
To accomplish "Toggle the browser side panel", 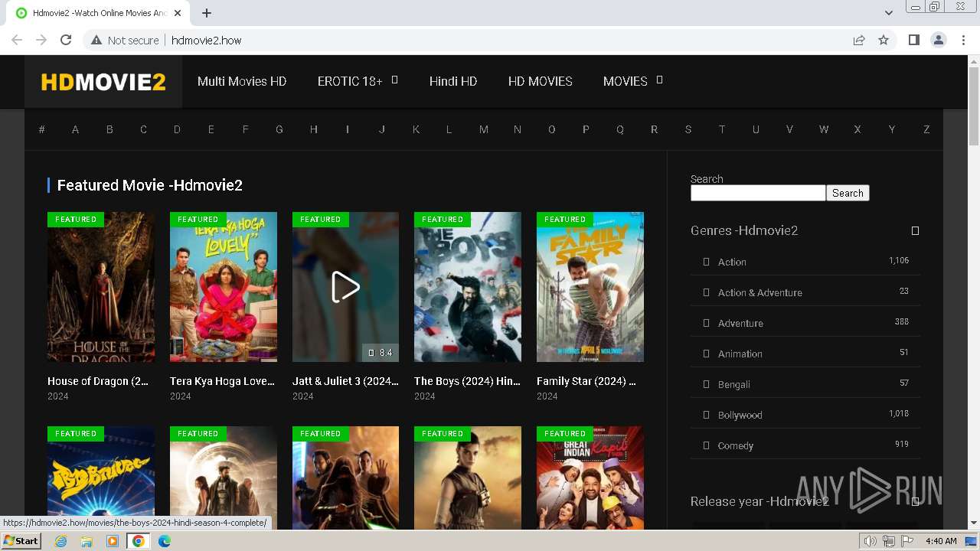I will 913,40.
